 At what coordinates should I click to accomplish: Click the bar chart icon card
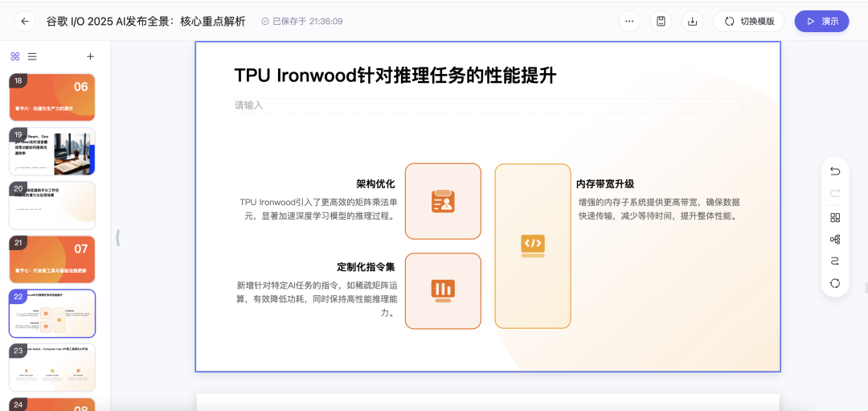pyautogui.click(x=443, y=291)
